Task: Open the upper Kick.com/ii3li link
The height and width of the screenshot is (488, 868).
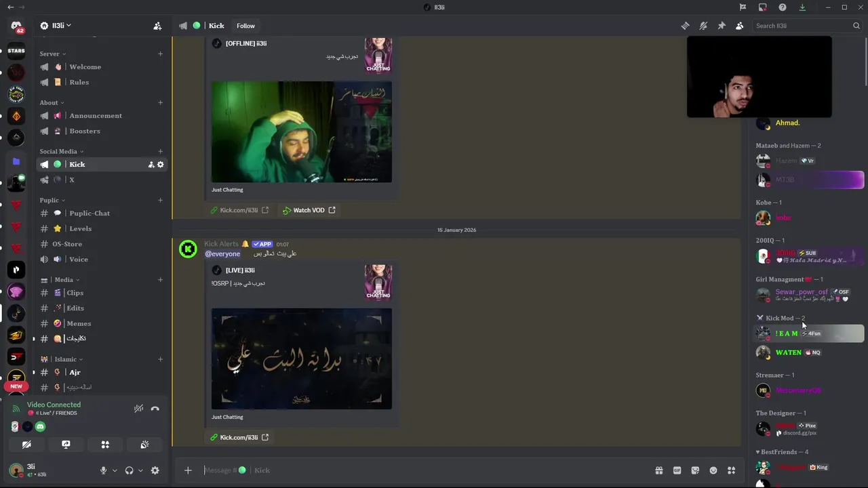Action: 239,210
